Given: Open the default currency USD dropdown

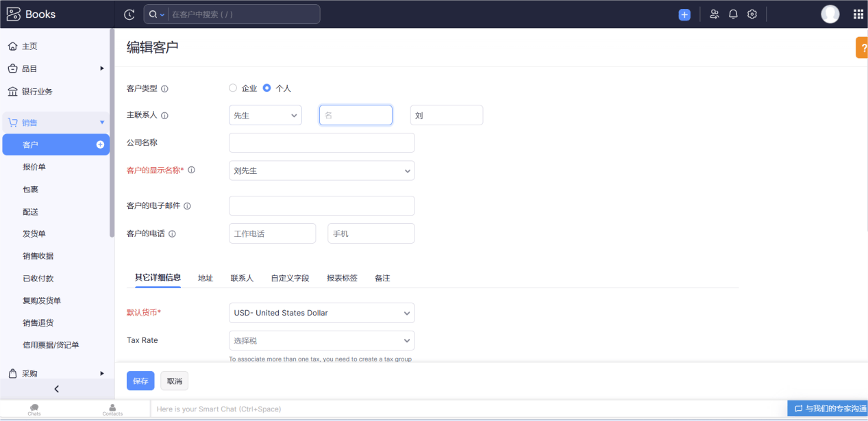Looking at the screenshot, I should pyautogui.click(x=322, y=313).
